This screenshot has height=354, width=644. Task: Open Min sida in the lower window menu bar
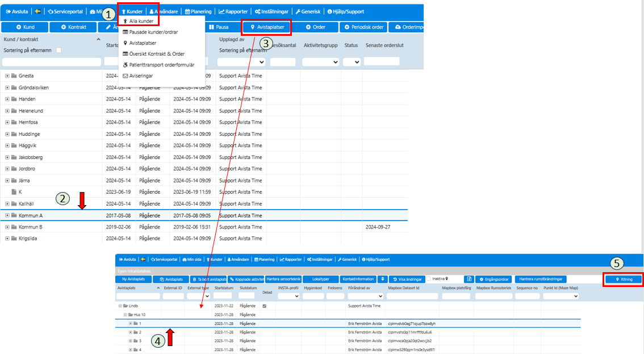tap(192, 260)
